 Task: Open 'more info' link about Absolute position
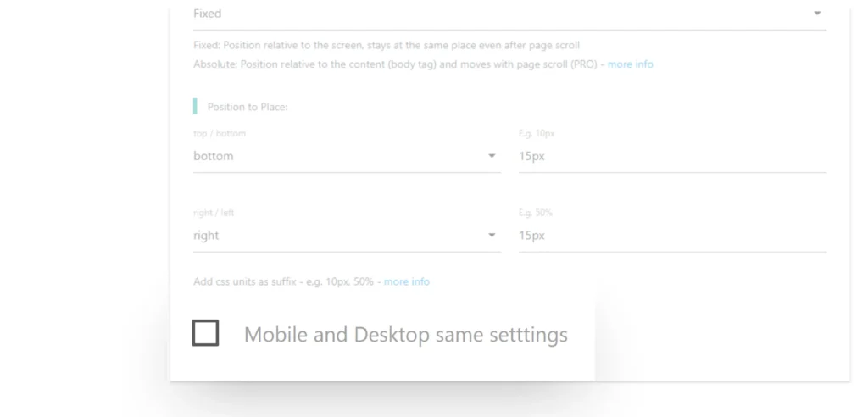630,64
